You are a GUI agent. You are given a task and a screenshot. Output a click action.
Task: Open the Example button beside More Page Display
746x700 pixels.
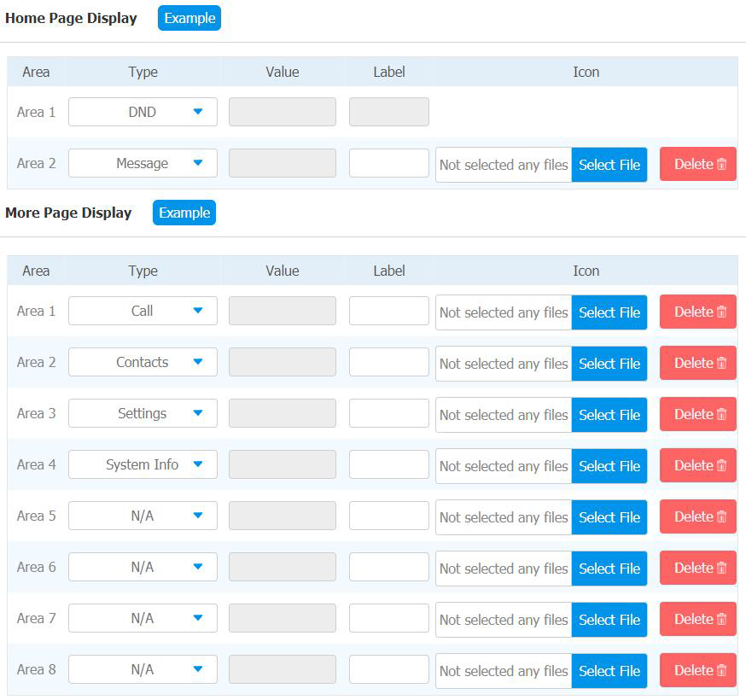[184, 213]
